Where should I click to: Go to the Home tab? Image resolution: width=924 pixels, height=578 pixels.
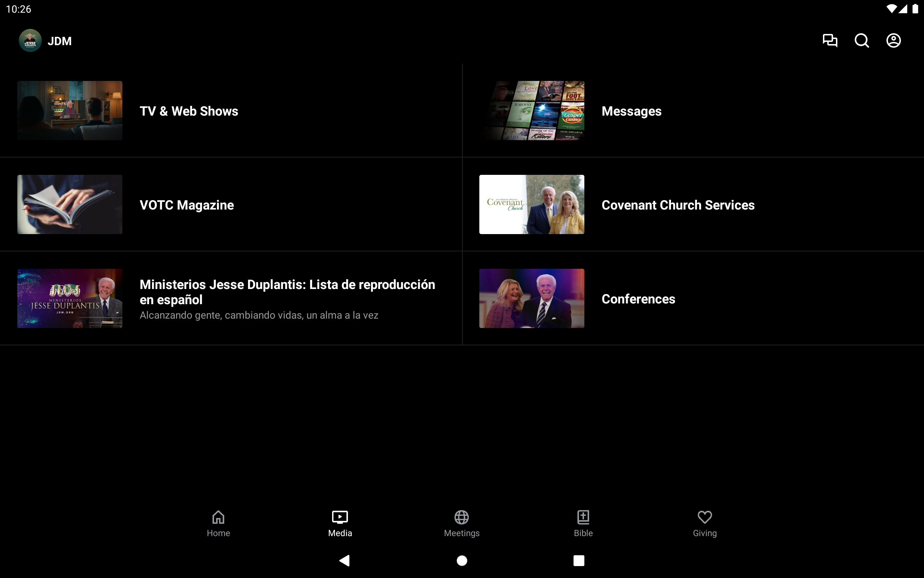(218, 524)
